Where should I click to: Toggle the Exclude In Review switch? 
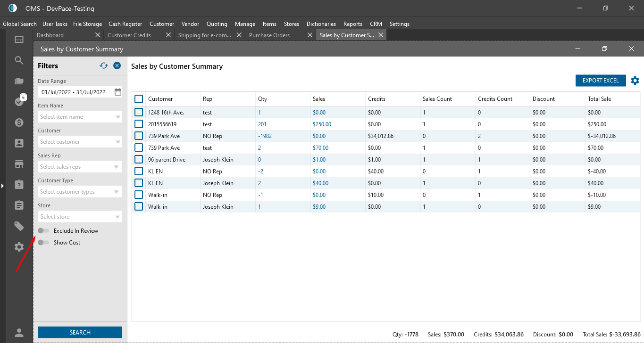[44, 231]
